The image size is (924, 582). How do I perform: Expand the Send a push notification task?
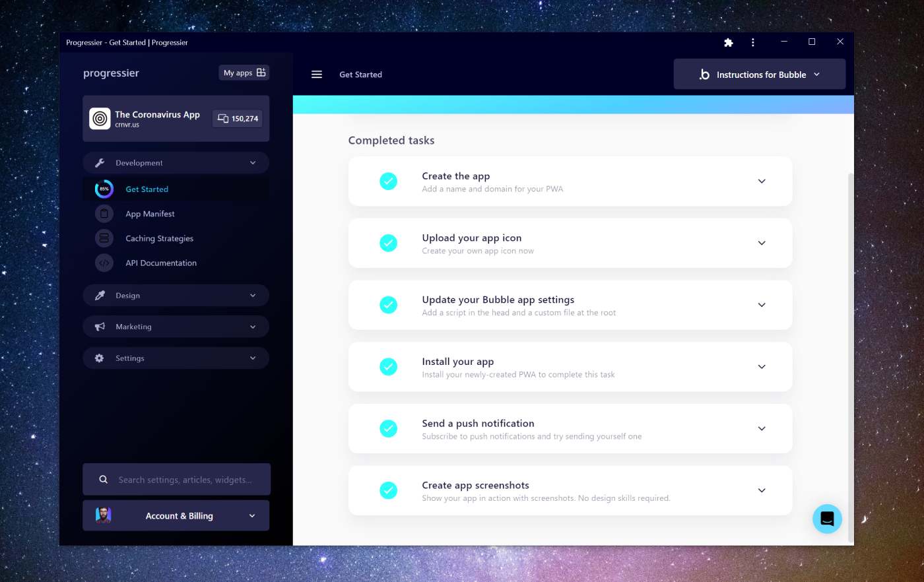pyautogui.click(x=762, y=428)
